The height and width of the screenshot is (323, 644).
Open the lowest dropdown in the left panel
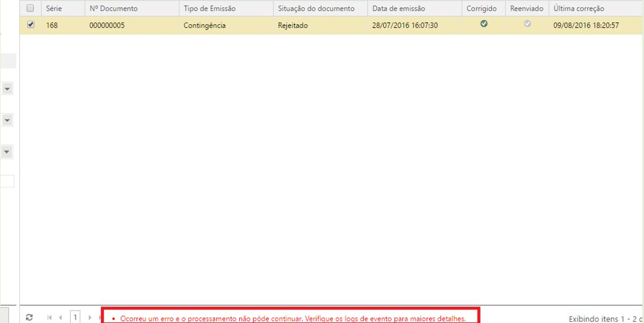[8, 152]
